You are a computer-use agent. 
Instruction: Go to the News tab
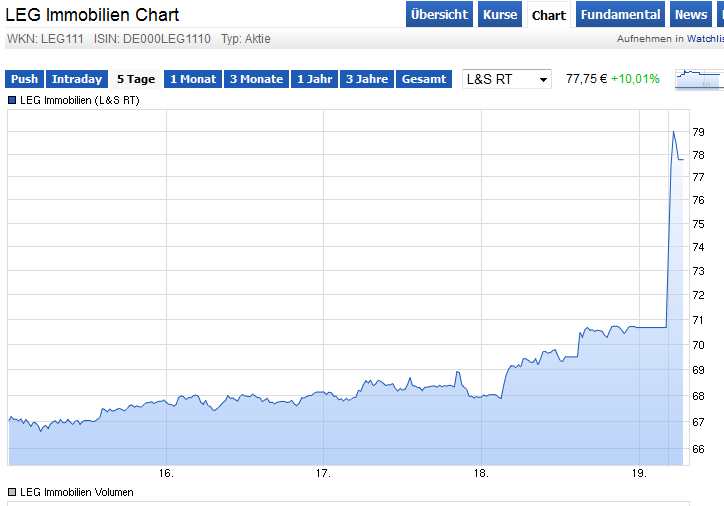click(x=690, y=15)
